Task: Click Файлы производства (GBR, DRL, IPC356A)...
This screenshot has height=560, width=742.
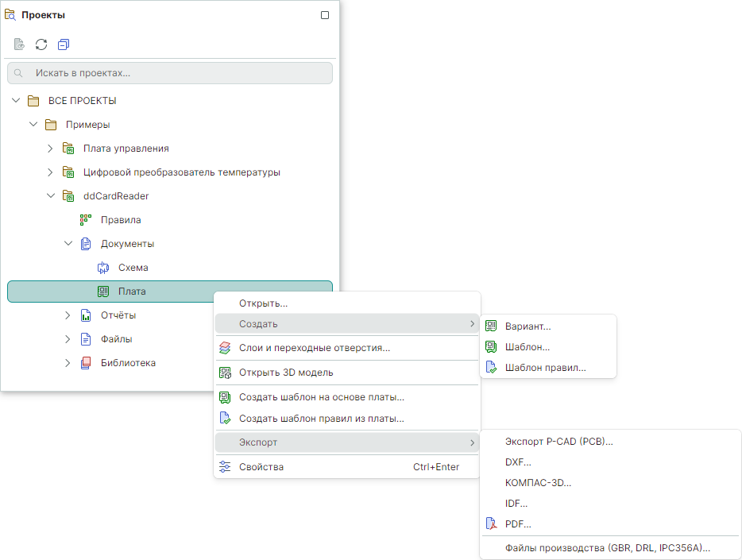Action: 607,548
